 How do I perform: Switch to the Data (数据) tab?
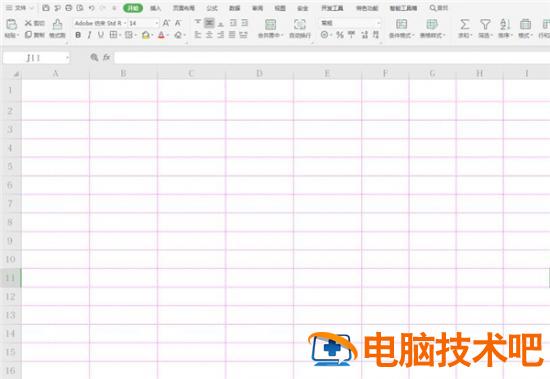click(x=235, y=8)
